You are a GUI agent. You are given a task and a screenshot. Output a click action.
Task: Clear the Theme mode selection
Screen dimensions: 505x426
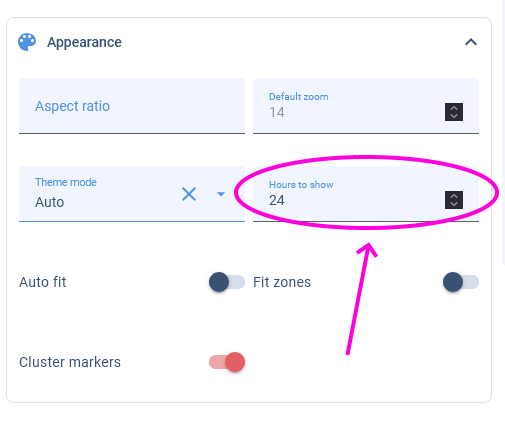pos(189,194)
